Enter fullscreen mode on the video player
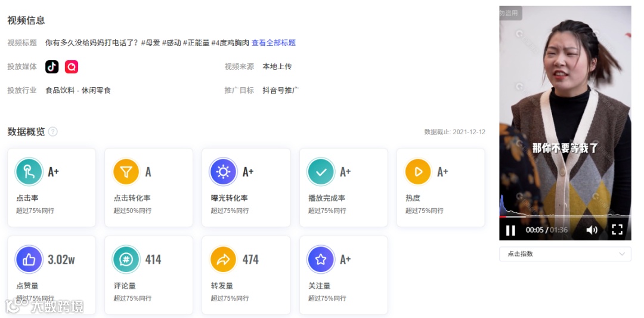Screen dimensions: 644x318 (x=617, y=230)
